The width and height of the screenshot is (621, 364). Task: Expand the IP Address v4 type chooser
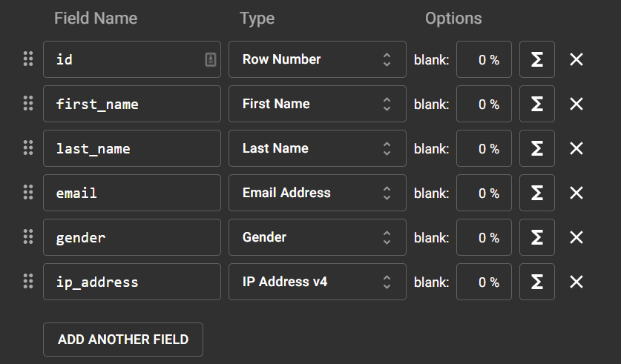[x=317, y=282]
